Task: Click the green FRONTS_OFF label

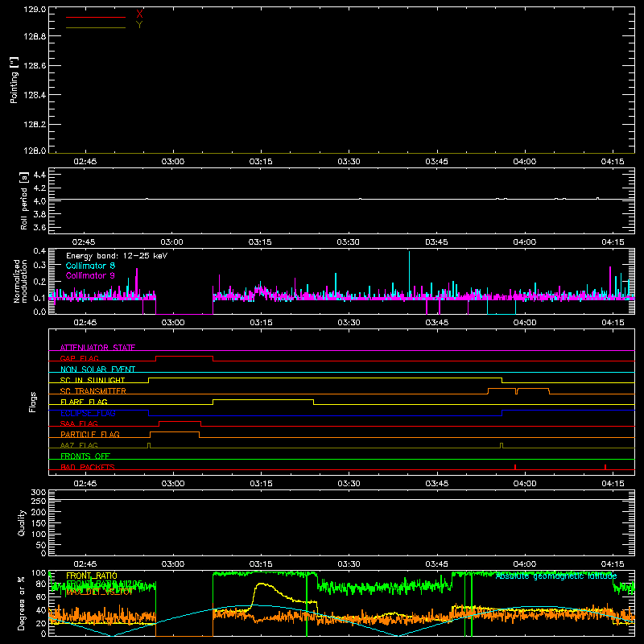Action: [85, 456]
